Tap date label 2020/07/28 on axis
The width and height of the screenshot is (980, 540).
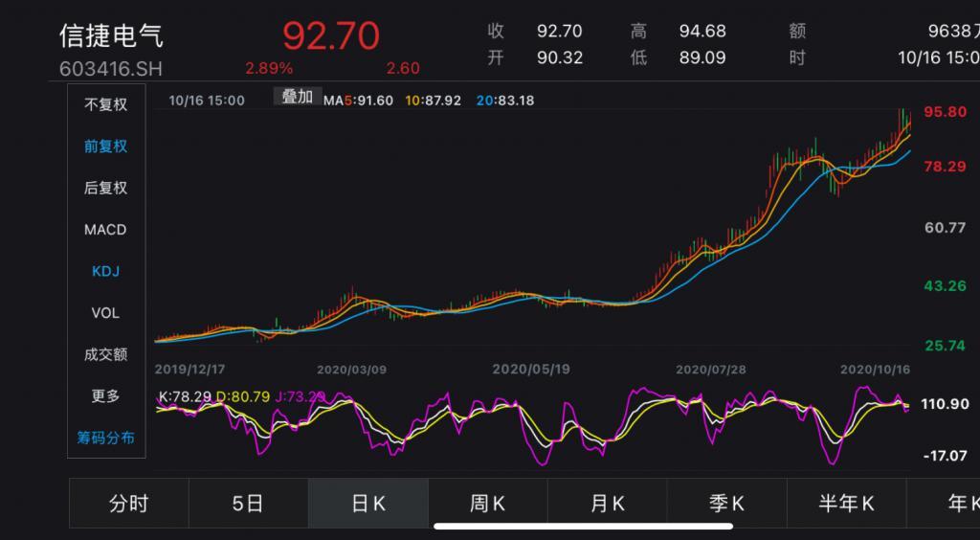coord(711,370)
